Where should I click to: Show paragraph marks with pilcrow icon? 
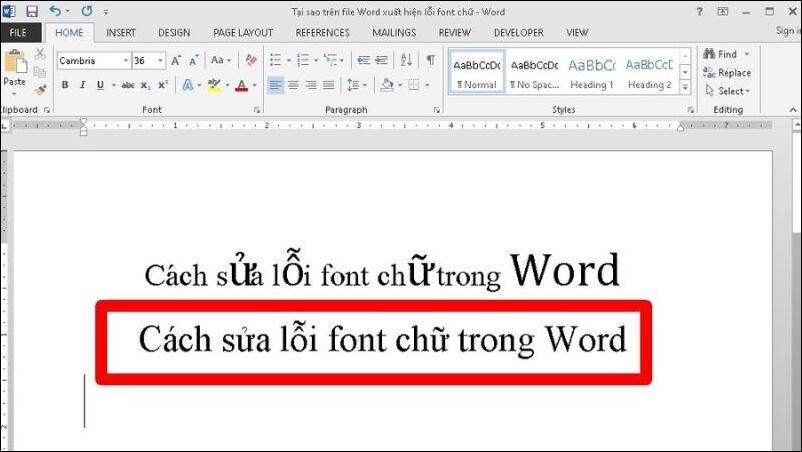click(x=431, y=60)
